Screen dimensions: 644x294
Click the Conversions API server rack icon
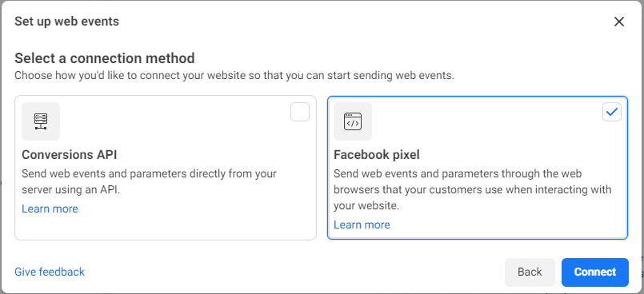[x=41, y=121]
